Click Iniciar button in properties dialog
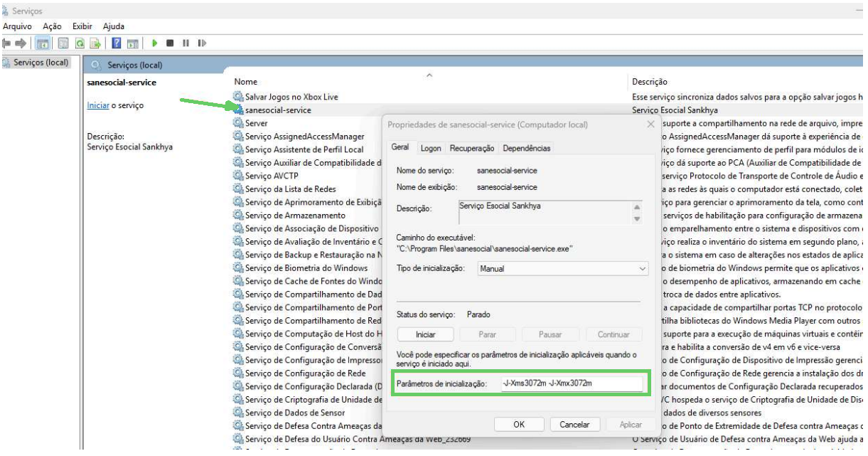Viewport: 868px width, 456px height. 425,334
